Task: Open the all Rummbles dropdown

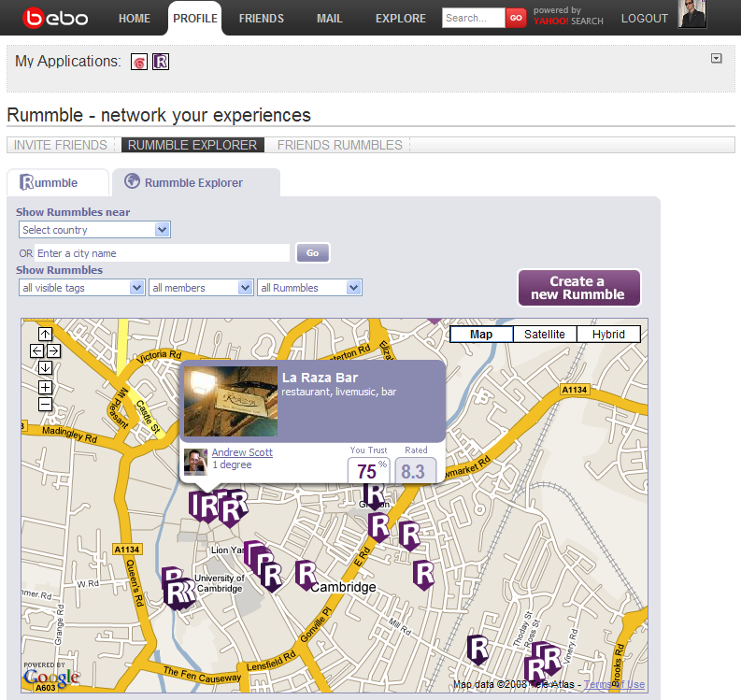Action: point(309,287)
